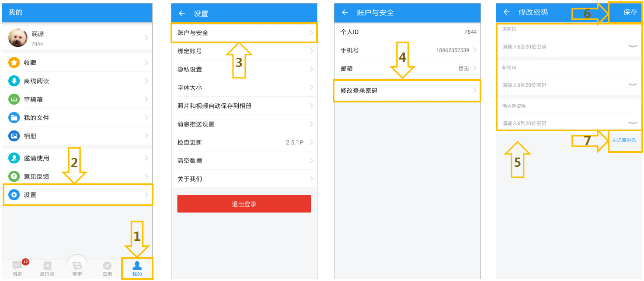Viewport: 644px width, 281px height.
Task: Open the 相册 picture icon
Action: (14, 136)
